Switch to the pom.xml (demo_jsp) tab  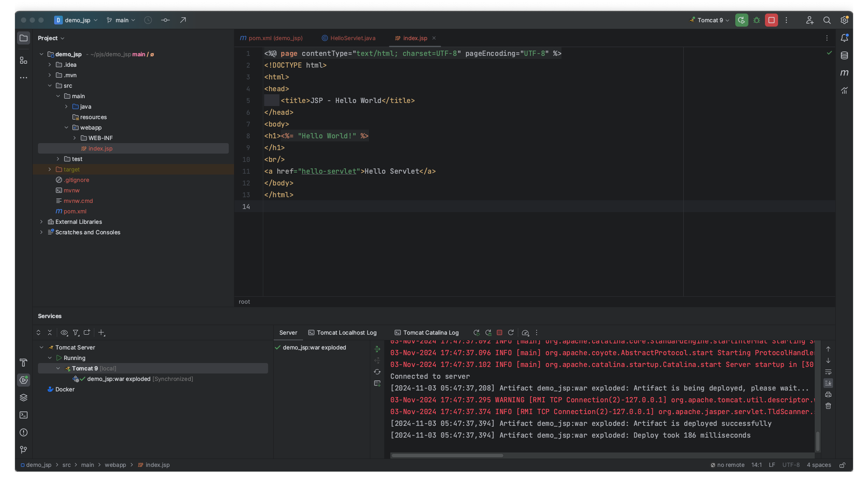[271, 38]
